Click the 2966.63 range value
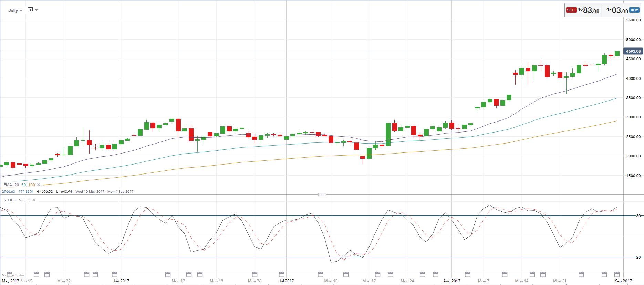 coord(9,192)
